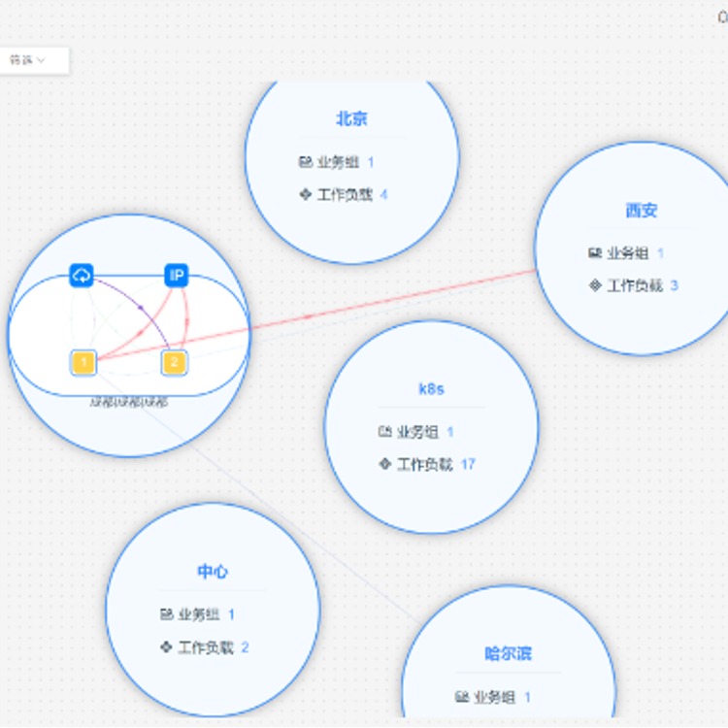Viewport: 728px width, 728px height.
Task: Click 业务组 count 1 in 哈尔滨
Action: click(527, 697)
